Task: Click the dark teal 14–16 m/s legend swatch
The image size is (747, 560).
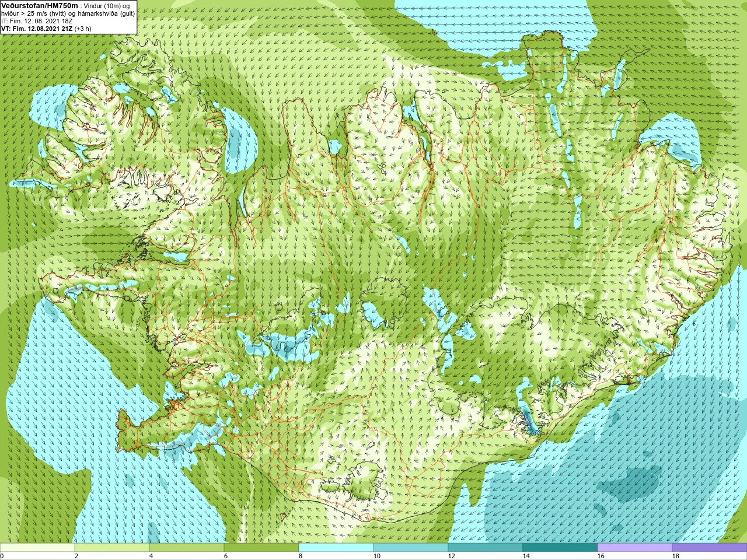Action: tap(560, 548)
